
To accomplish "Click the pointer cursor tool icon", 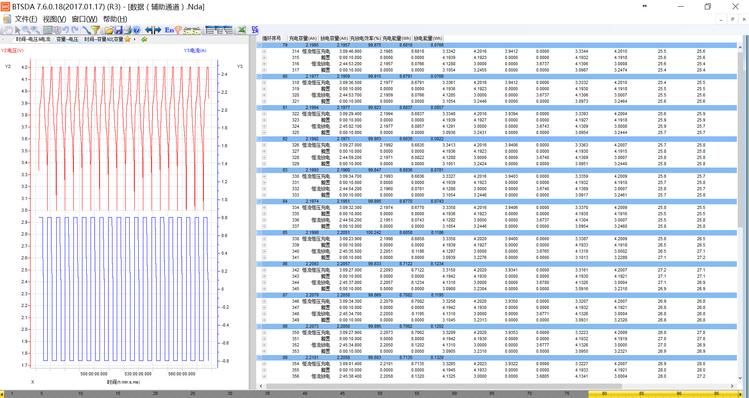I will pyautogui.click(x=17, y=30).
